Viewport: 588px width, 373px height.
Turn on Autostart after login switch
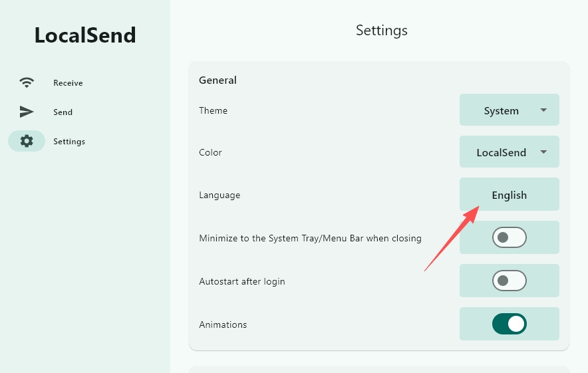tap(510, 281)
